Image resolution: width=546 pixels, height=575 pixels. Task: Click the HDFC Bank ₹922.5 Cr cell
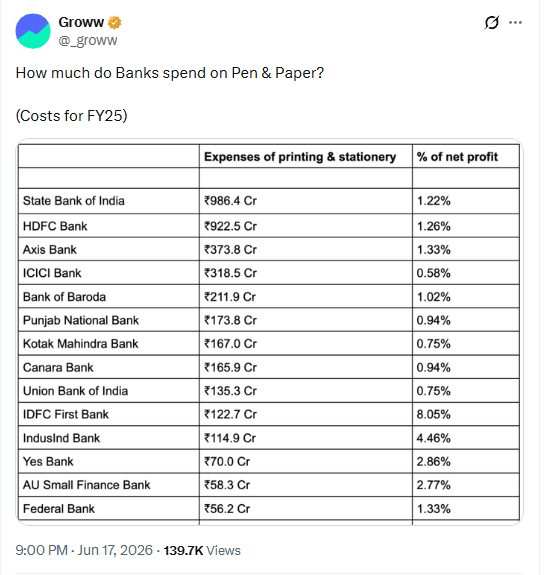305,226
